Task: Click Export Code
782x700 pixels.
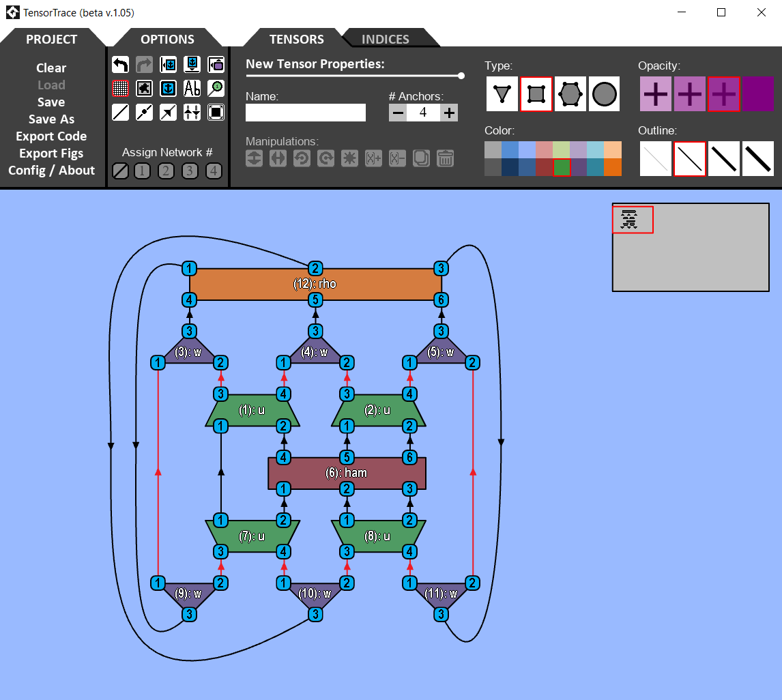Action: tap(51, 136)
